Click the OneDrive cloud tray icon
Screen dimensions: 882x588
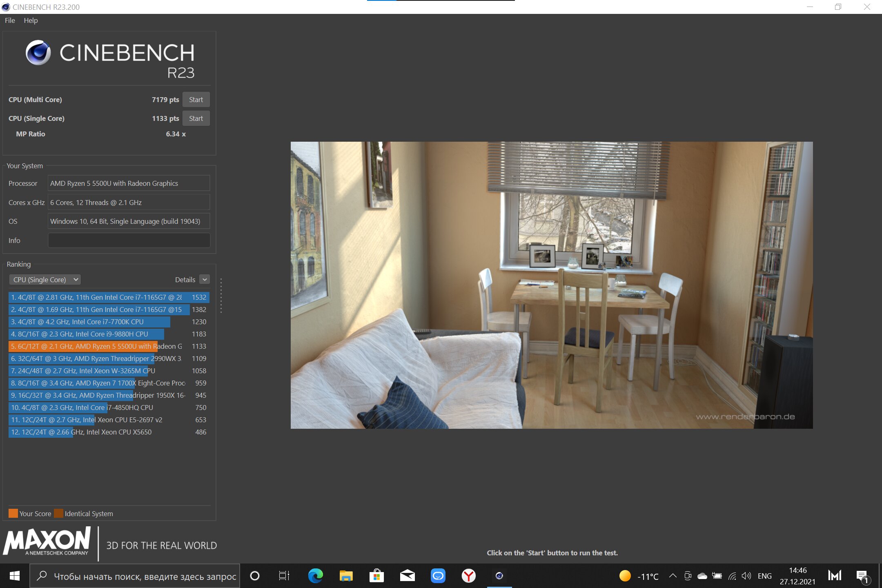(702, 576)
